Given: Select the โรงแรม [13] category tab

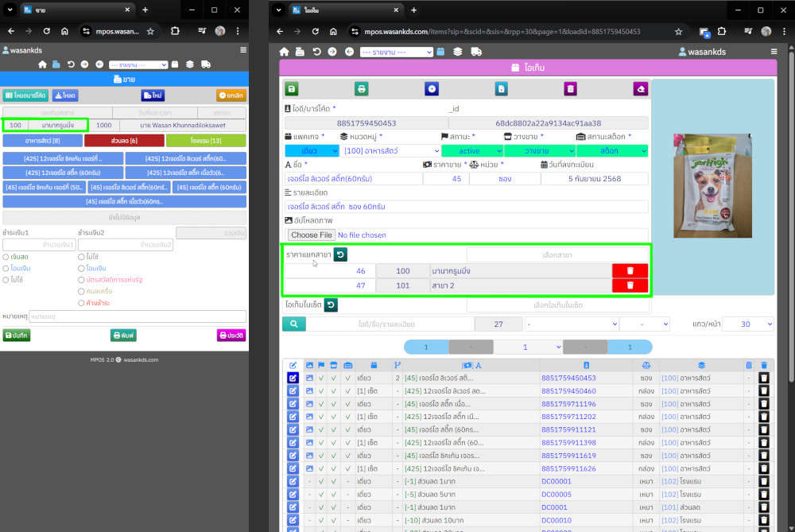Looking at the screenshot, I should pyautogui.click(x=206, y=141).
